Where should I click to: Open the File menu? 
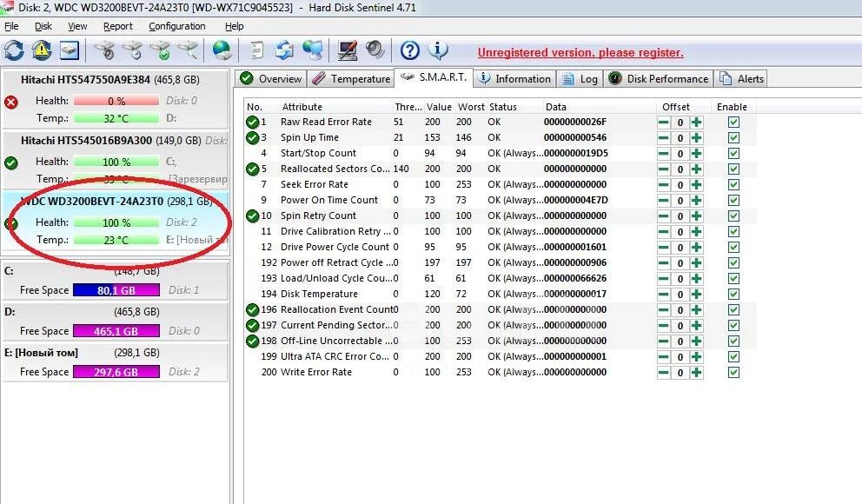coord(11,26)
